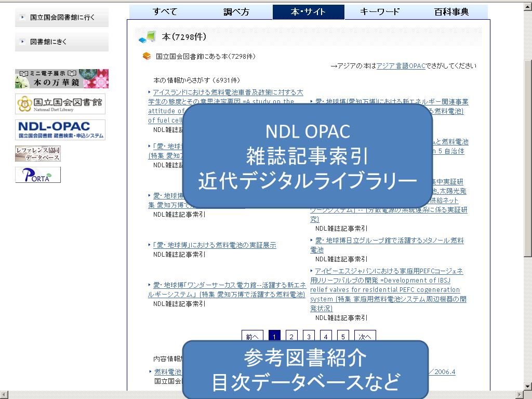Click the books icon beside 本(7298件)
The height and width of the screenshot is (399, 532).
click(147, 37)
